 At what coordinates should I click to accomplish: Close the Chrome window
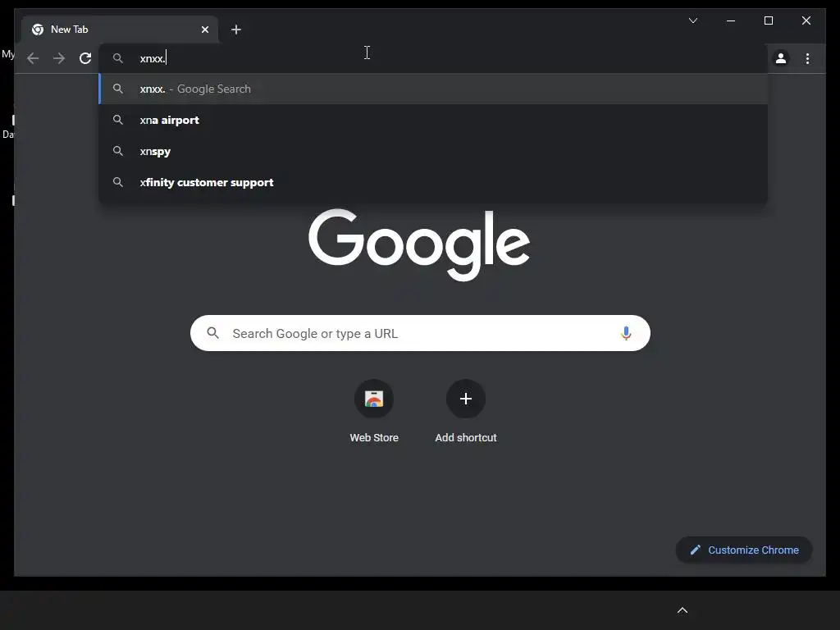point(806,21)
